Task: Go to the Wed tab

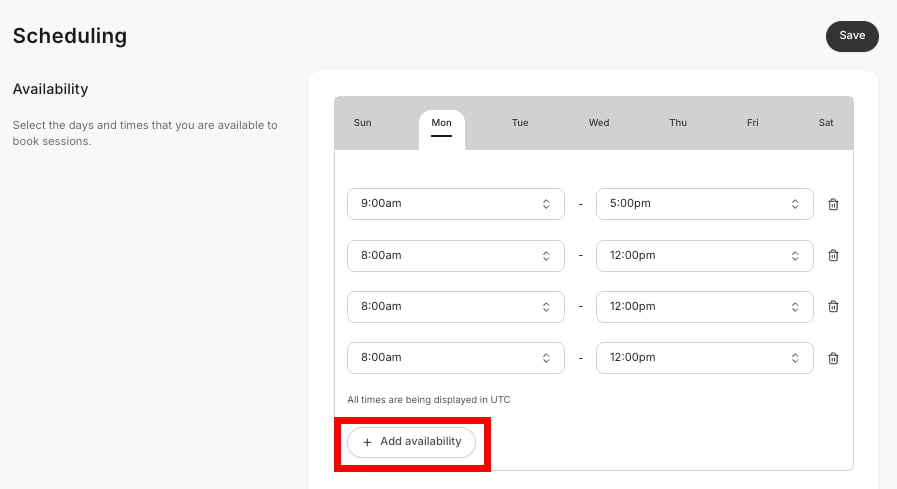Action: pyautogui.click(x=598, y=123)
